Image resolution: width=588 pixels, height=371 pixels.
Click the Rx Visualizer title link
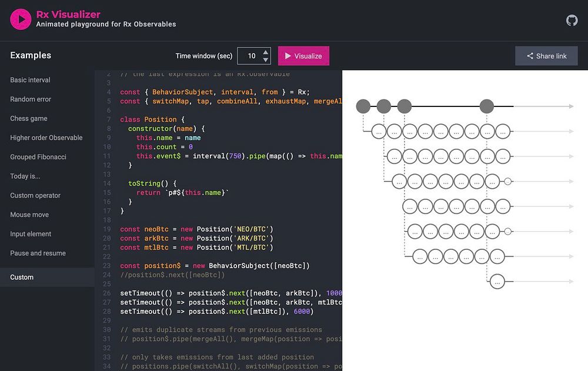tap(68, 14)
